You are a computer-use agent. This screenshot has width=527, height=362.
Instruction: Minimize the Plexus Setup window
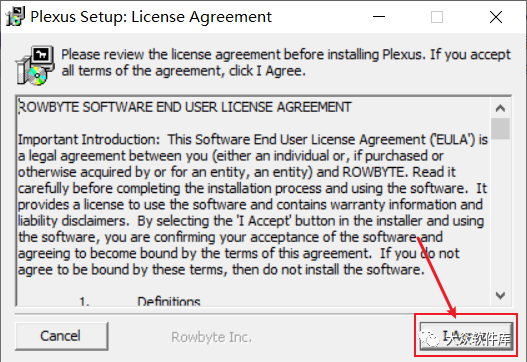[x=379, y=17]
